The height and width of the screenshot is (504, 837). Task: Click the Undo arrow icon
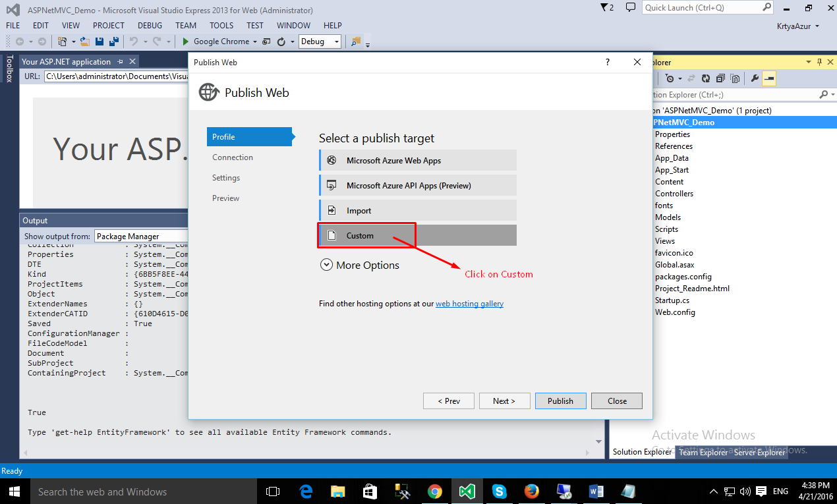pyautogui.click(x=133, y=42)
